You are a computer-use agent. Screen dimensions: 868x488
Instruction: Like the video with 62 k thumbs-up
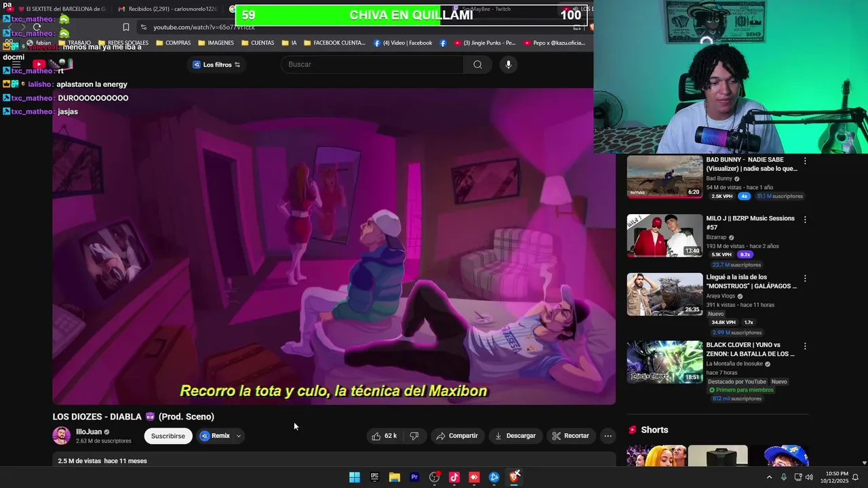click(x=384, y=436)
